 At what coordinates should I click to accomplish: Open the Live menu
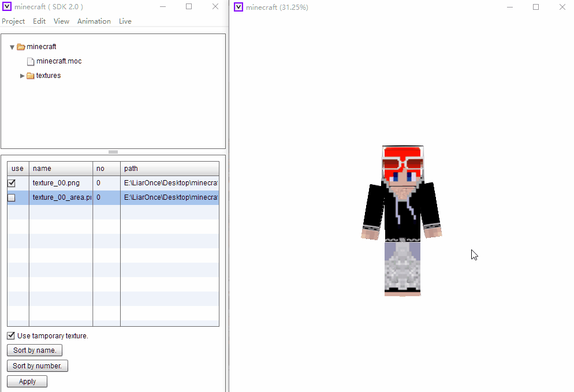click(125, 21)
